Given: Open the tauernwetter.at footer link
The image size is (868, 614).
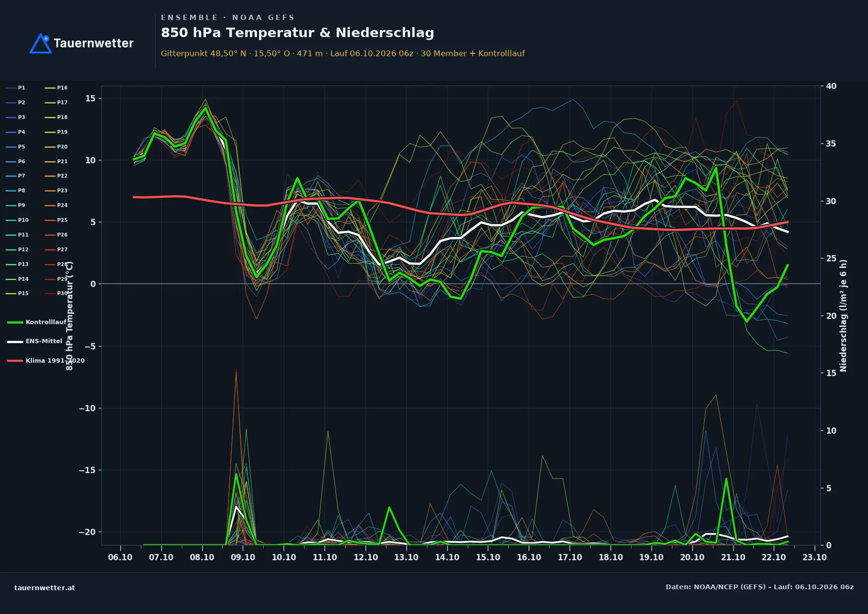Looking at the screenshot, I should pyautogui.click(x=44, y=587).
